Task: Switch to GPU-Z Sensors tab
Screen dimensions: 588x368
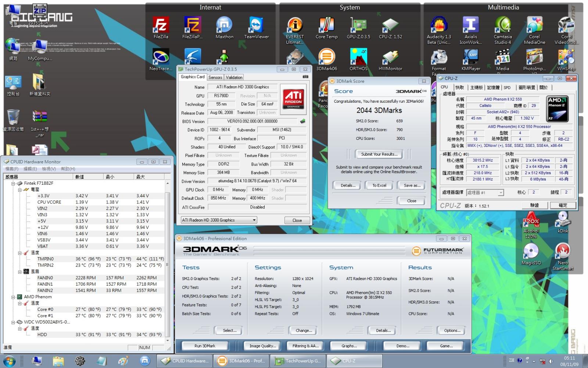Action: (215, 77)
